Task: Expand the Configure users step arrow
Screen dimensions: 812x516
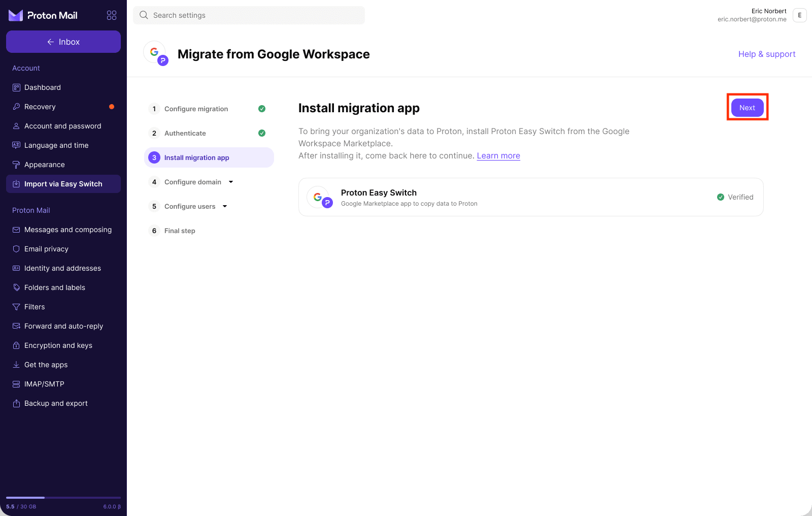Action: [x=225, y=206]
